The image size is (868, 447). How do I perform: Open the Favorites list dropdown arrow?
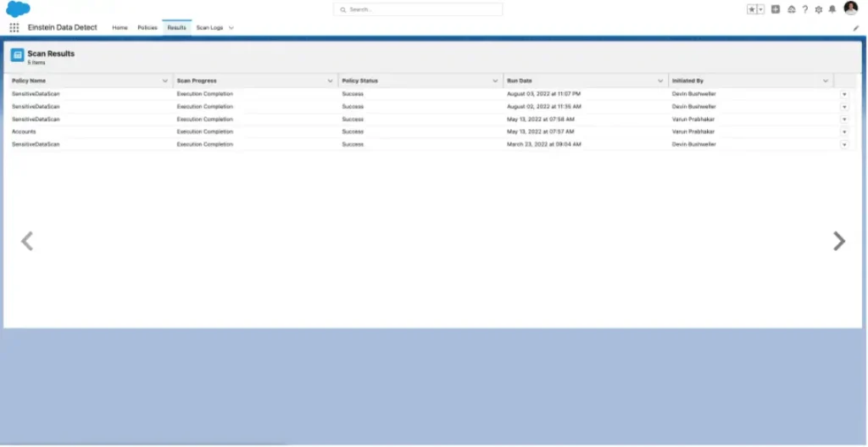point(760,9)
